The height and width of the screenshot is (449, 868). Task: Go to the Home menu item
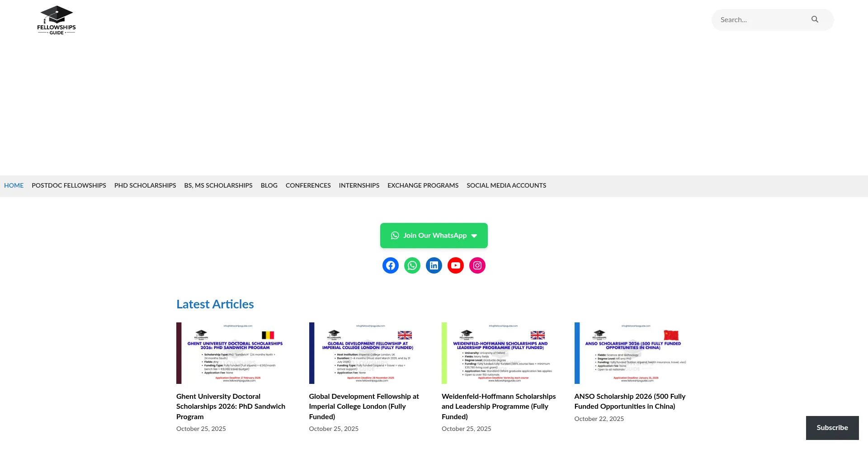tap(14, 185)
